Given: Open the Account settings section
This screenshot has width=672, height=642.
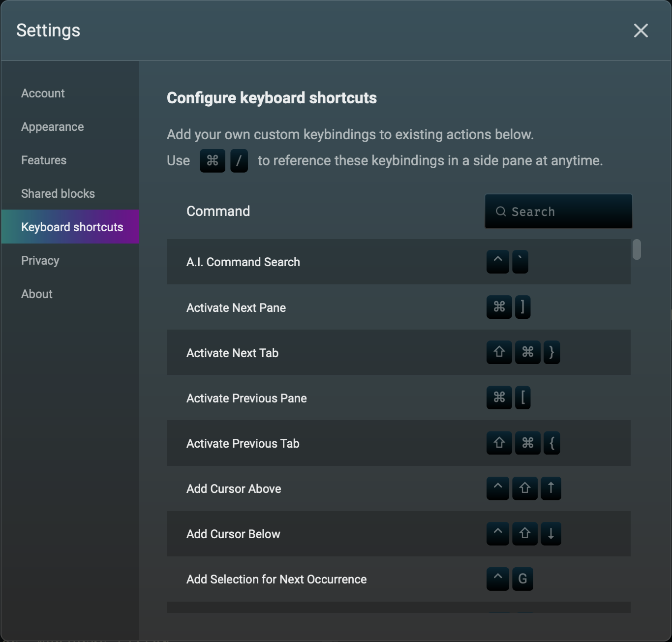Looking at the screenshot, I should [43, 93].
